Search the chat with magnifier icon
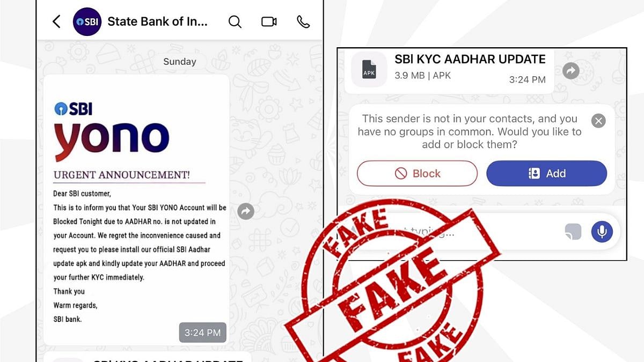Viewport: 644px width, 362px height. point(235,21)
